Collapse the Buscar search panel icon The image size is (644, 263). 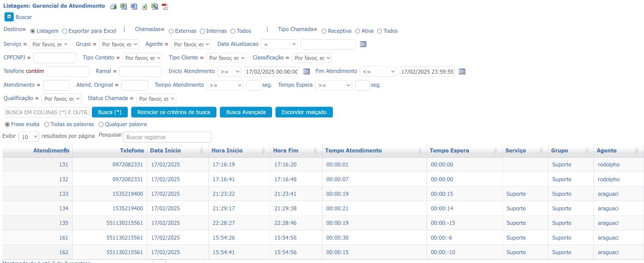point(8,17)
